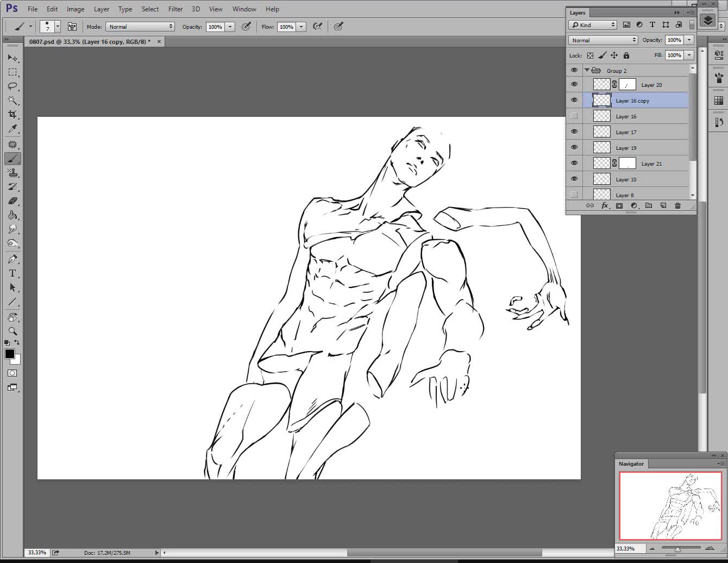Click the foreground color swatch
728x563 pixels.
[x=9, y=354]
